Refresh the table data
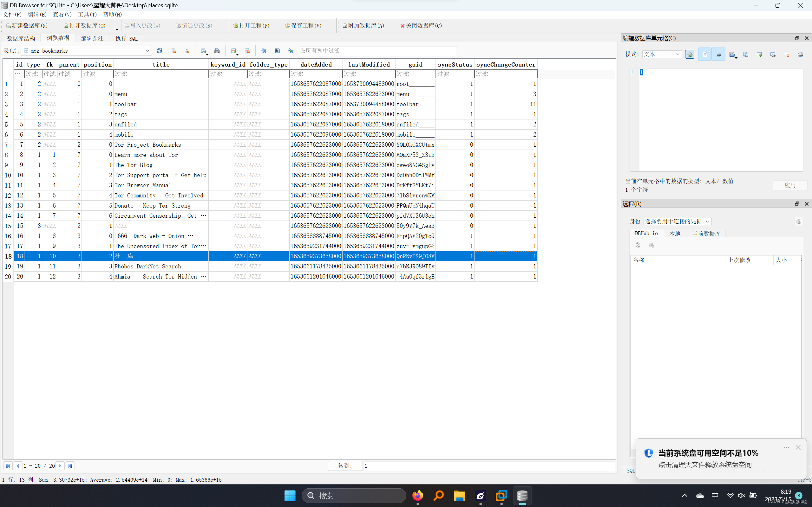812x507 pixels. click(160, 51)
